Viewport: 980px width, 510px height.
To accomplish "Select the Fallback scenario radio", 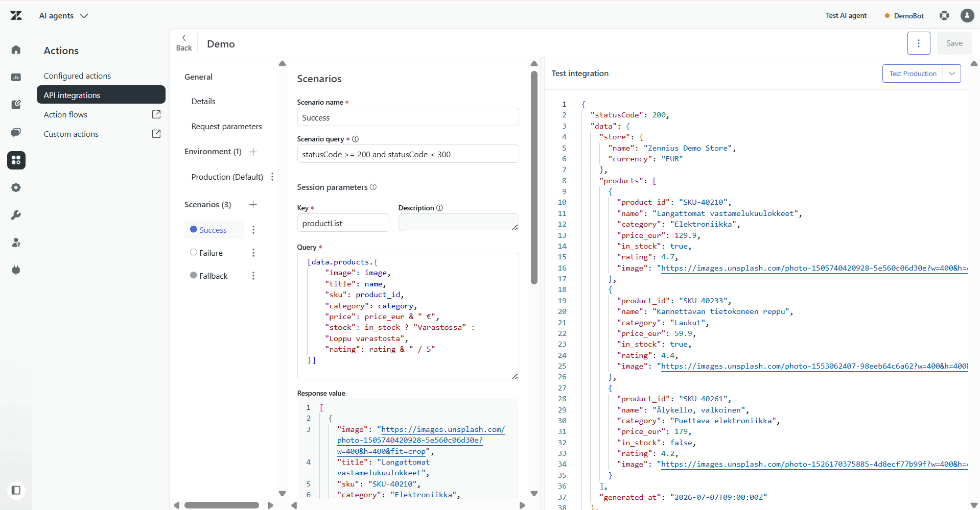I will click(x=193, y=275).
